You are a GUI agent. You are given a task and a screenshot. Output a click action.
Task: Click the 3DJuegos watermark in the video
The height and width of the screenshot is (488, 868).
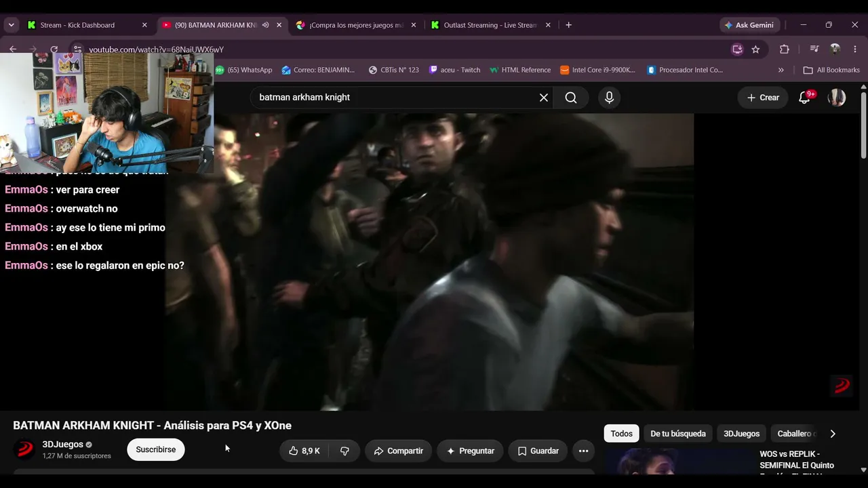pyautogui.click(x=842, y=386)
